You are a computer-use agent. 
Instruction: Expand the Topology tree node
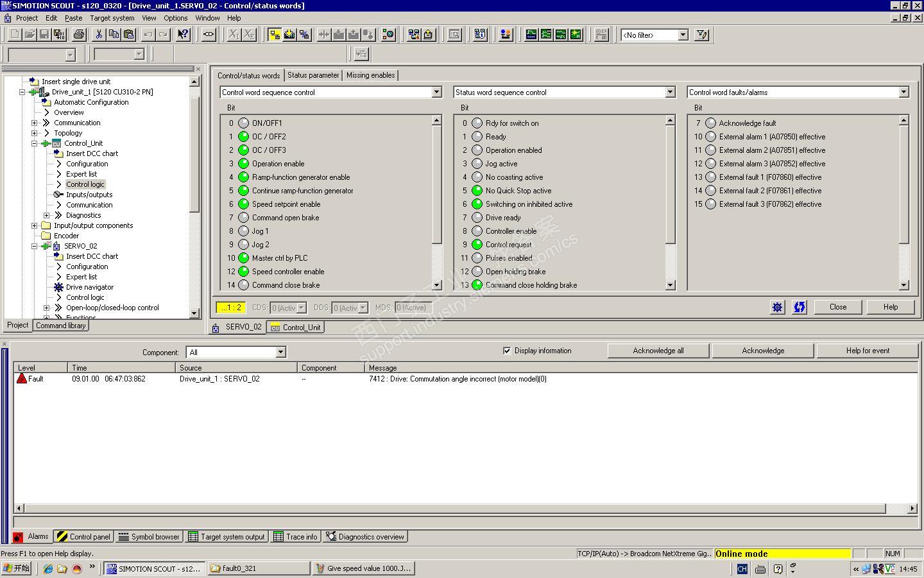(35, 133)
